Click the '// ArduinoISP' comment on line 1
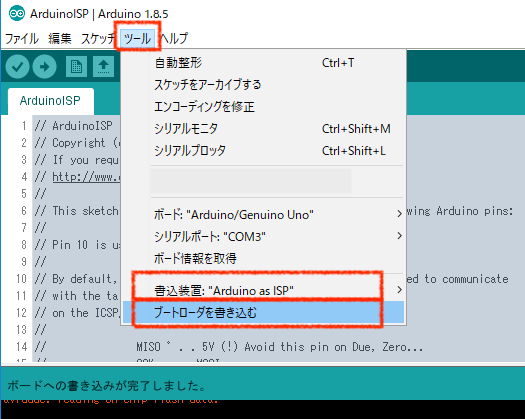525x419 pixels. [74, 126]
